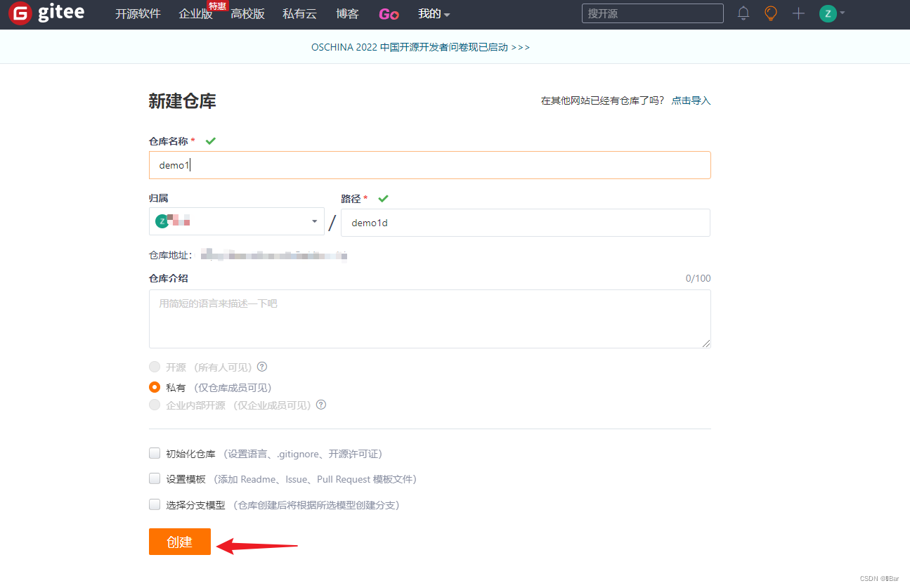Enable the 选择分支模型 checkbox
Screen dimensions: 910x588
(x=155, y=504)
